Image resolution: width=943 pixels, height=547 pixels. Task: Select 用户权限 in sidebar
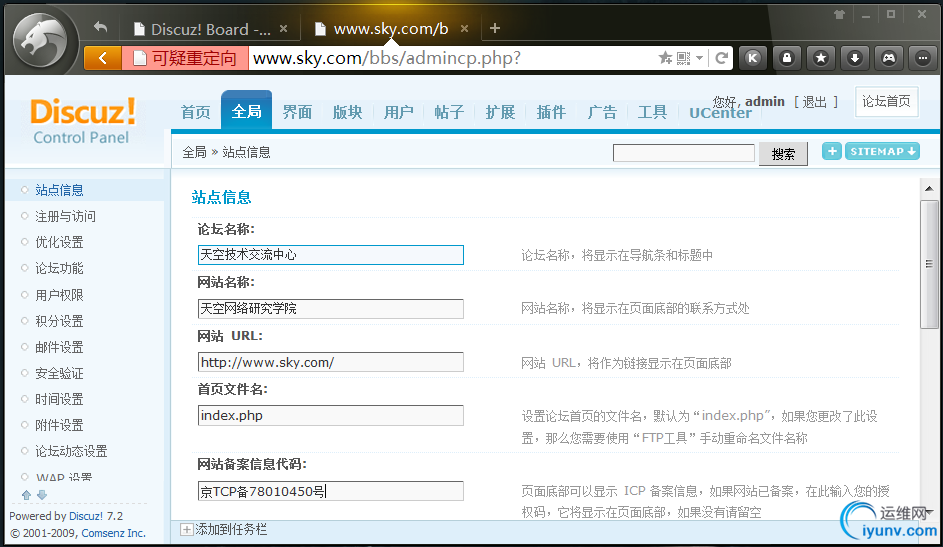point(60,295)
